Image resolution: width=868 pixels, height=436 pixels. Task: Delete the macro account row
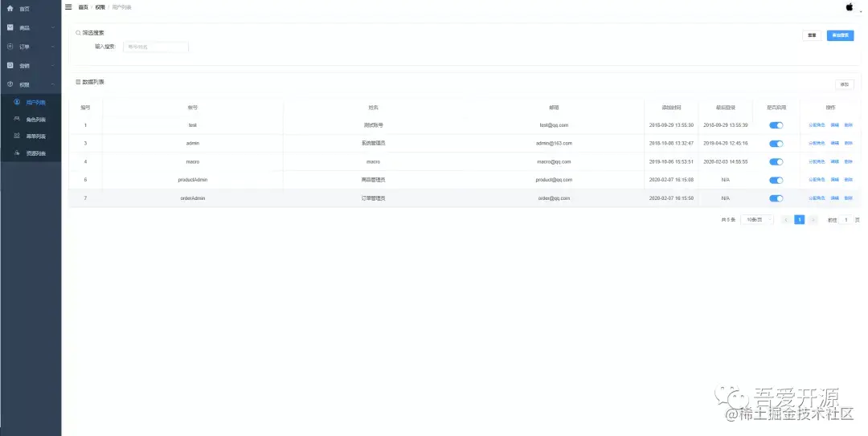849,161
